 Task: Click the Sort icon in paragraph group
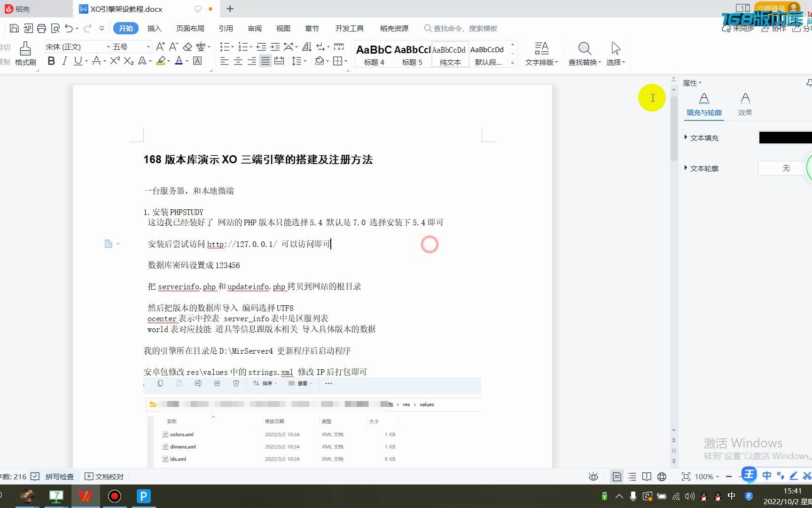pyautogui.click(x=307, y=47)
